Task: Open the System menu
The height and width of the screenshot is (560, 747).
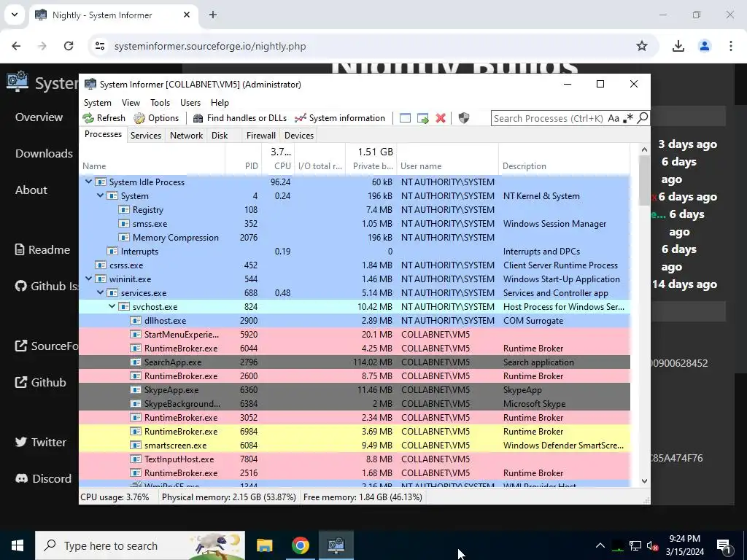Action: click(98, 102)
